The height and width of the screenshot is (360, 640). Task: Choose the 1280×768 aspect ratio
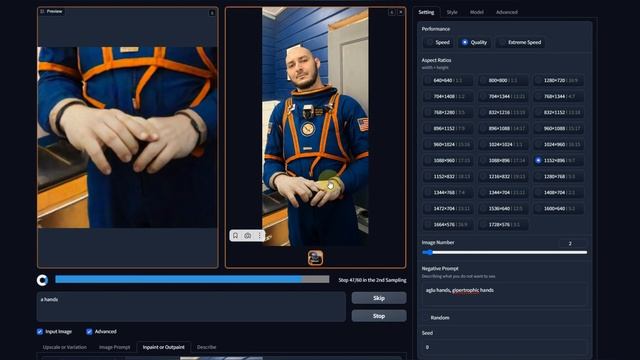pyautogui.click(x=558, y=176)
